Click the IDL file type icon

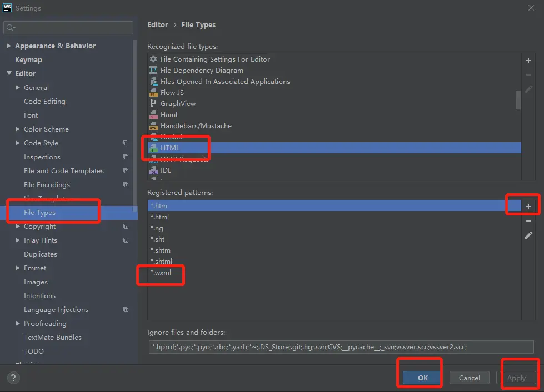[x=153, y=170]
